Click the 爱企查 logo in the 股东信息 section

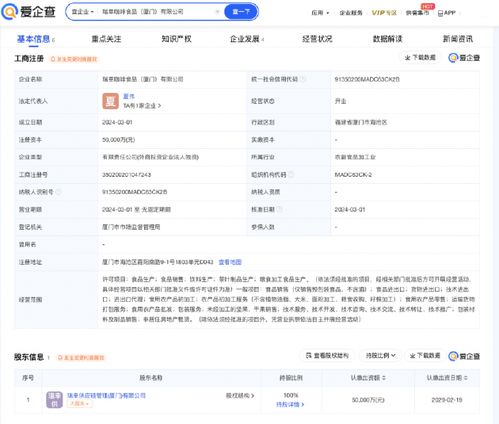[464, 356]
